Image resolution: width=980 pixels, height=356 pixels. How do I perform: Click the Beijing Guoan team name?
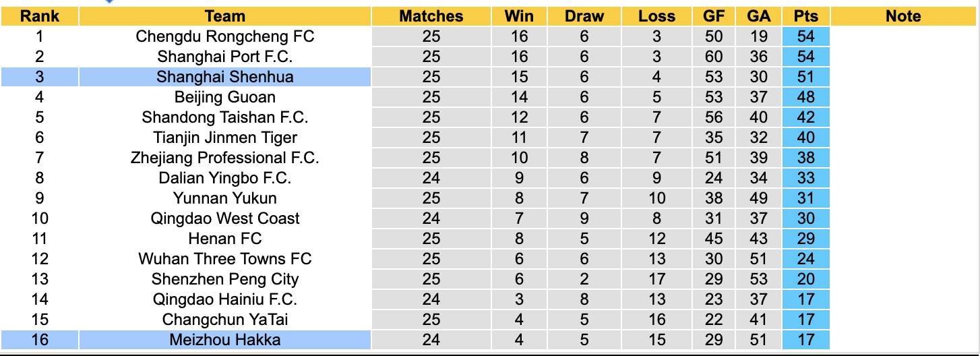click(225, 97)
